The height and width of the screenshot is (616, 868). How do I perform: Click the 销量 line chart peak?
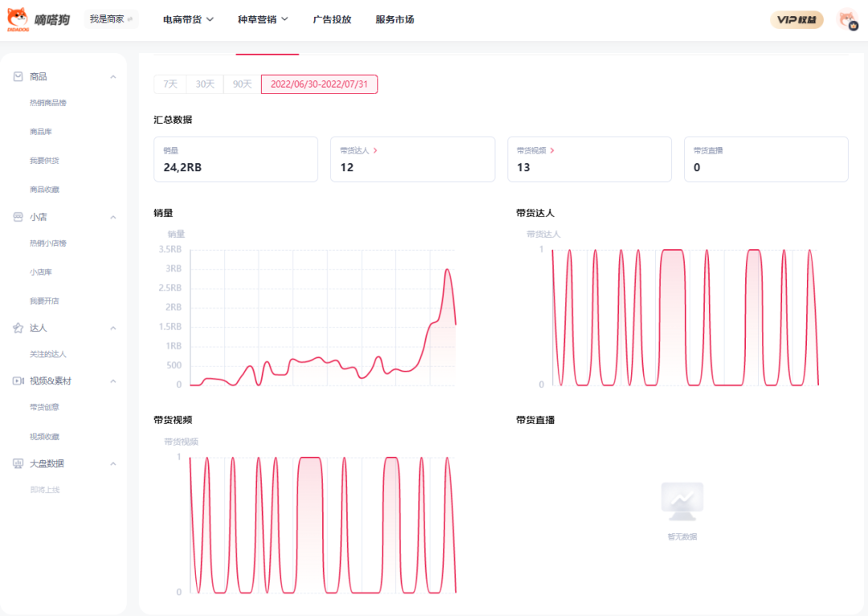(x=448, y=269)
